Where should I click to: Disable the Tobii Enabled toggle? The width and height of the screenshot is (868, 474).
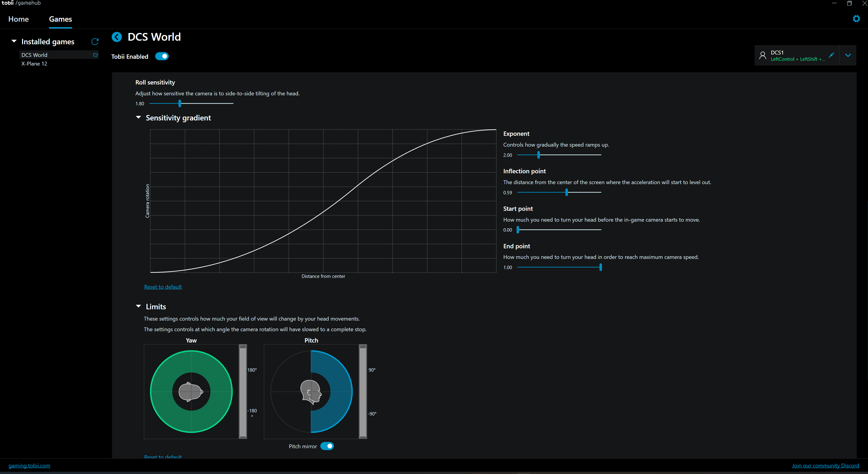click(x=162, y=56)
